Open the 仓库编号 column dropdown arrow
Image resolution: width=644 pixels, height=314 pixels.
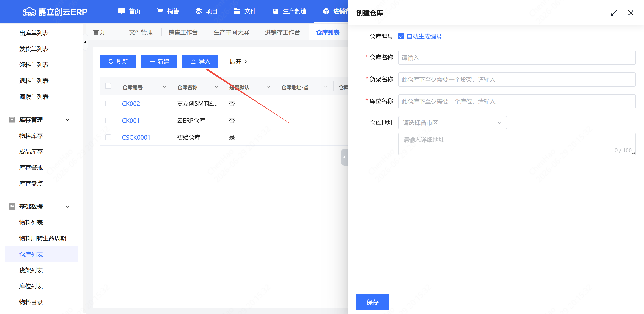click(164, 87)
